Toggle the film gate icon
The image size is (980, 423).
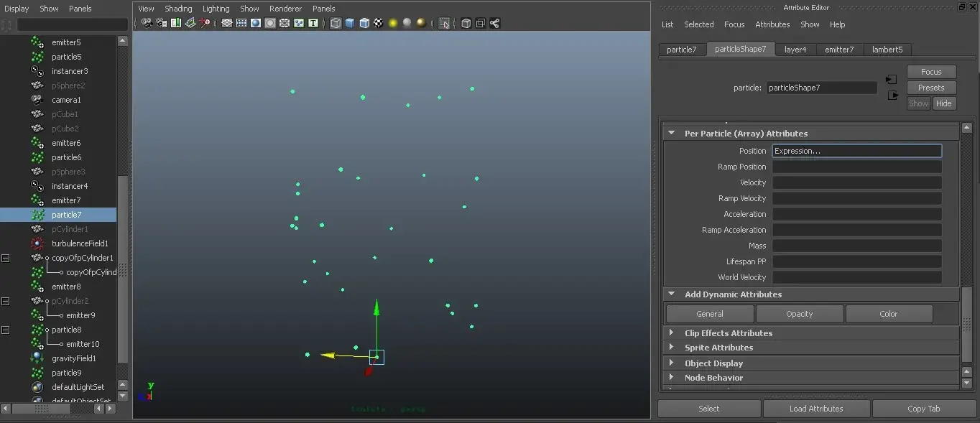point(241,23)
